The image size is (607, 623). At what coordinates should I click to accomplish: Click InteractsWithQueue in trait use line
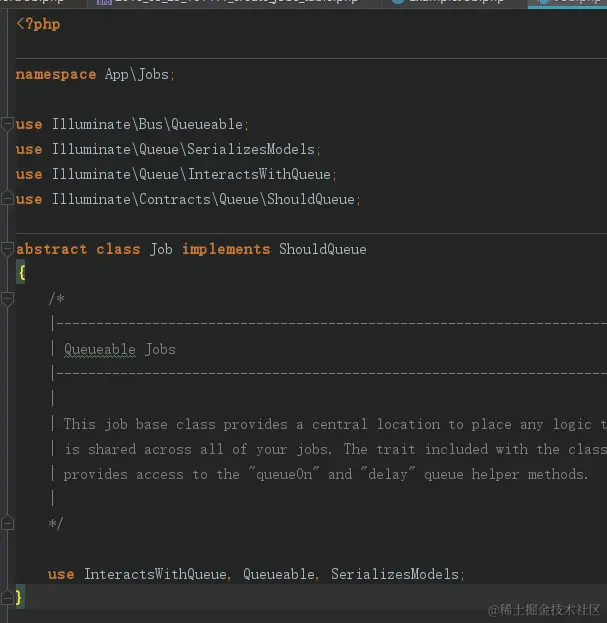point(155,574)
